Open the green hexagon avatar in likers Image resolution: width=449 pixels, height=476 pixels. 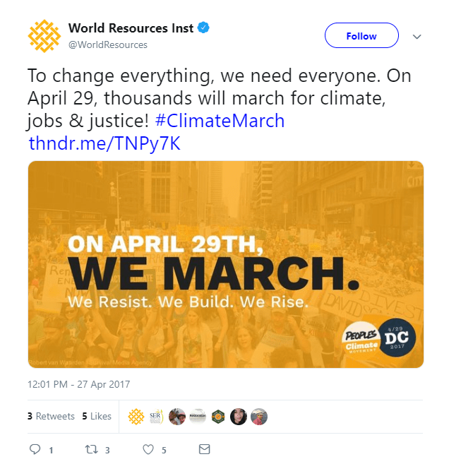pyautogui.click(x=219, y=416)
